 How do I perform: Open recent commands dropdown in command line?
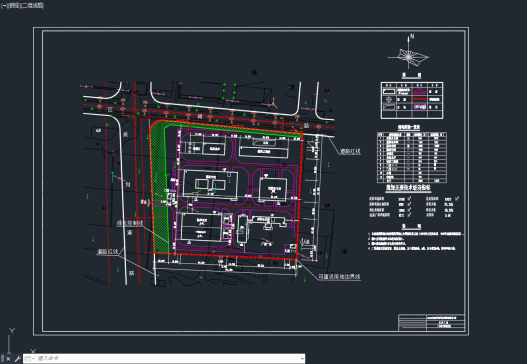(x=30, y=359)
